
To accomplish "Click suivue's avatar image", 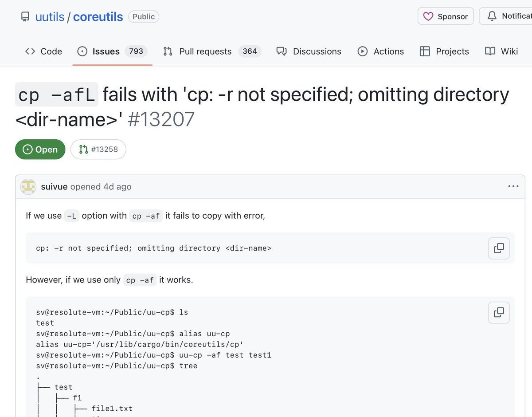I will (x=28, y=187).
